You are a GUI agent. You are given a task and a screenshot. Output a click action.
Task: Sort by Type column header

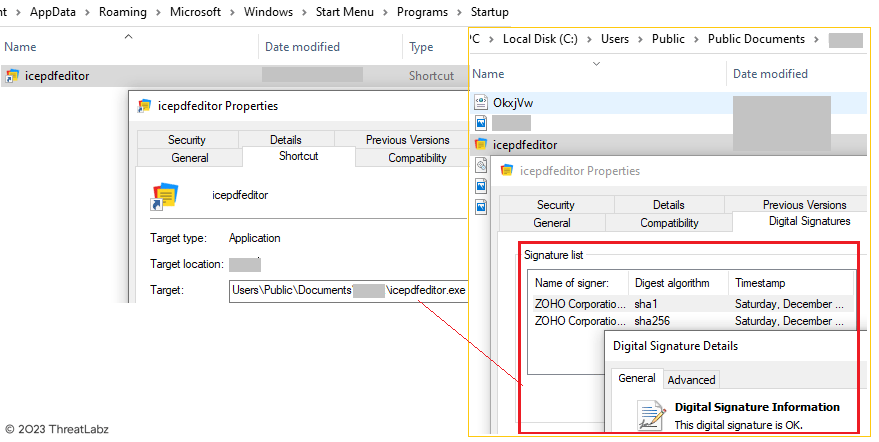[x=421, y=47]
